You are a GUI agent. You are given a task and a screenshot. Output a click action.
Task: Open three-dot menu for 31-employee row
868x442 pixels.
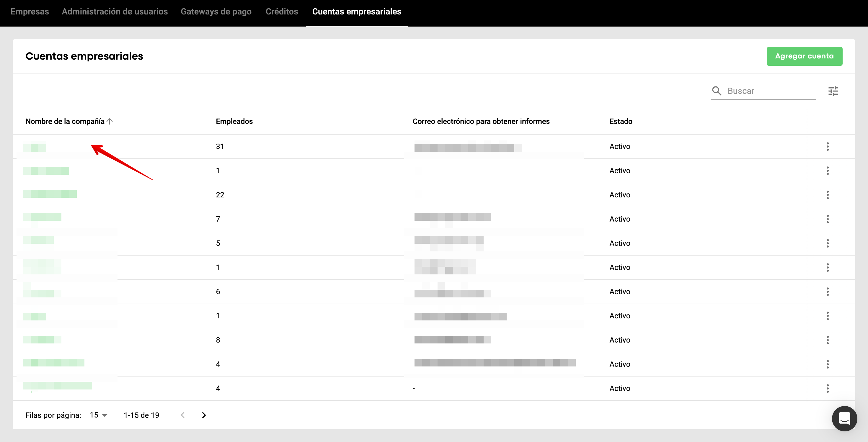(827, 146)
